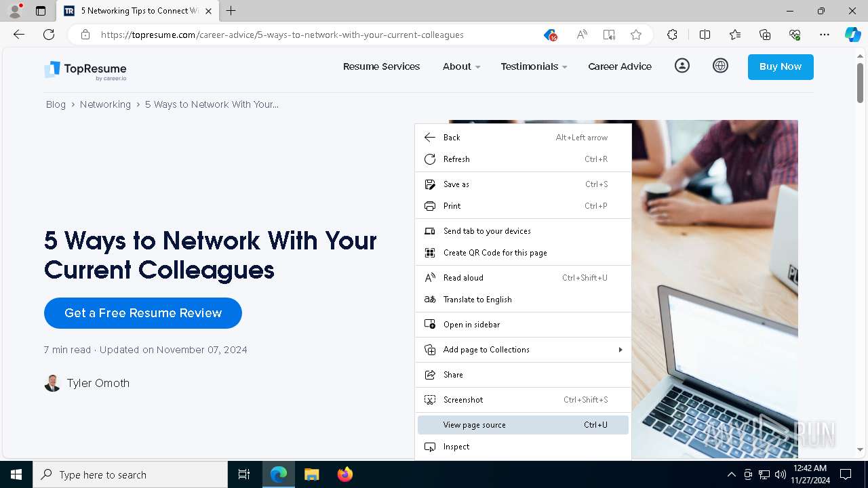Open Resume Services nav link

pyautogui.click(x=381, y=66)
